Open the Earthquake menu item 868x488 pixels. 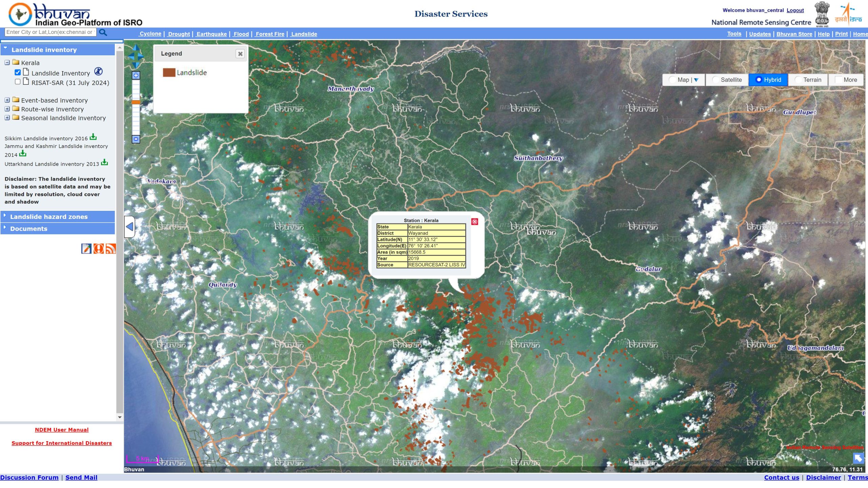point(212,34)
